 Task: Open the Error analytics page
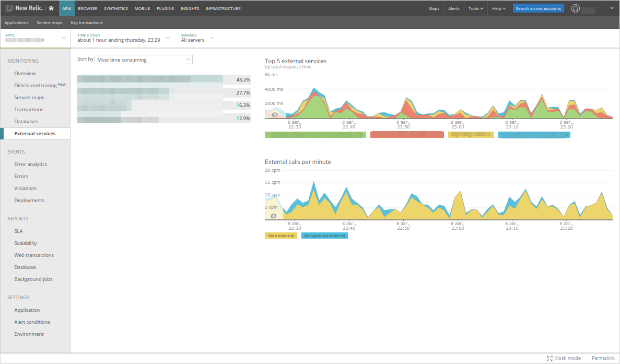click(x=30, y=164)
